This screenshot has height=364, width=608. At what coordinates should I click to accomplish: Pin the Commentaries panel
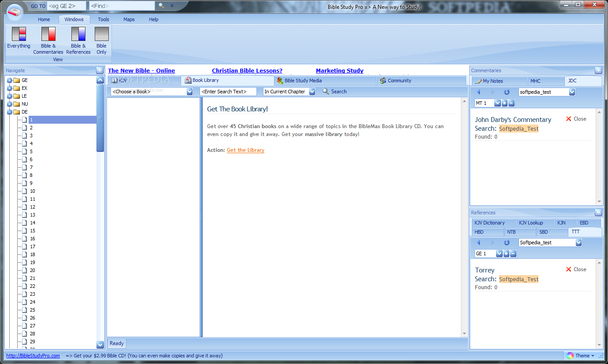coord(598,70)
